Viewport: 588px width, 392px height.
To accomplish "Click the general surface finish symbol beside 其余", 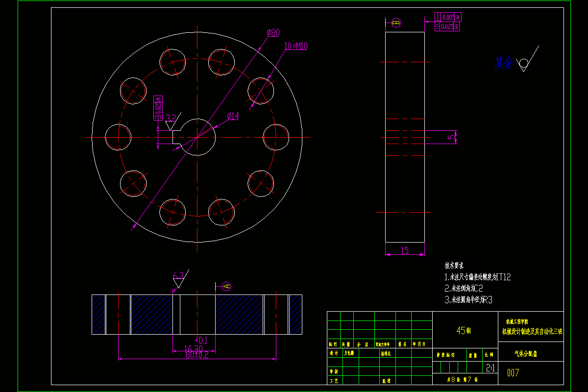I will coord(528,60).
